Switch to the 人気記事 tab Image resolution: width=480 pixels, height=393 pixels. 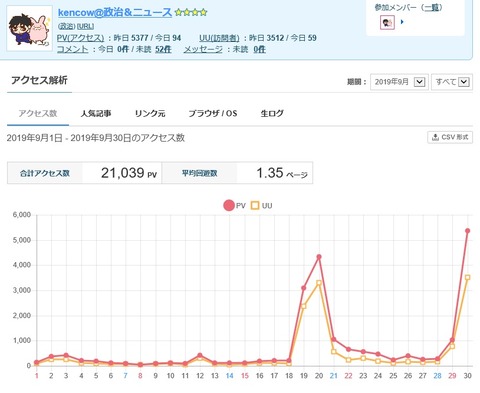96,113
